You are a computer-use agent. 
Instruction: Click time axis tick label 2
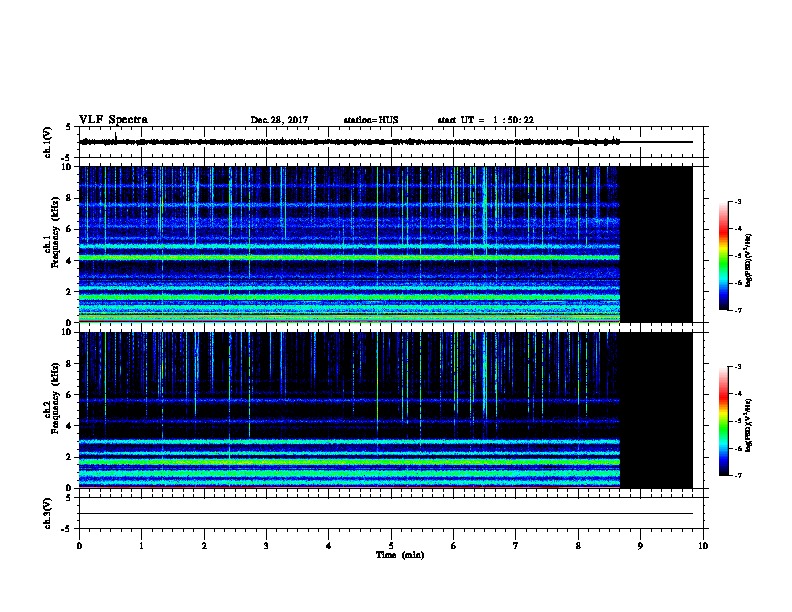204,546
